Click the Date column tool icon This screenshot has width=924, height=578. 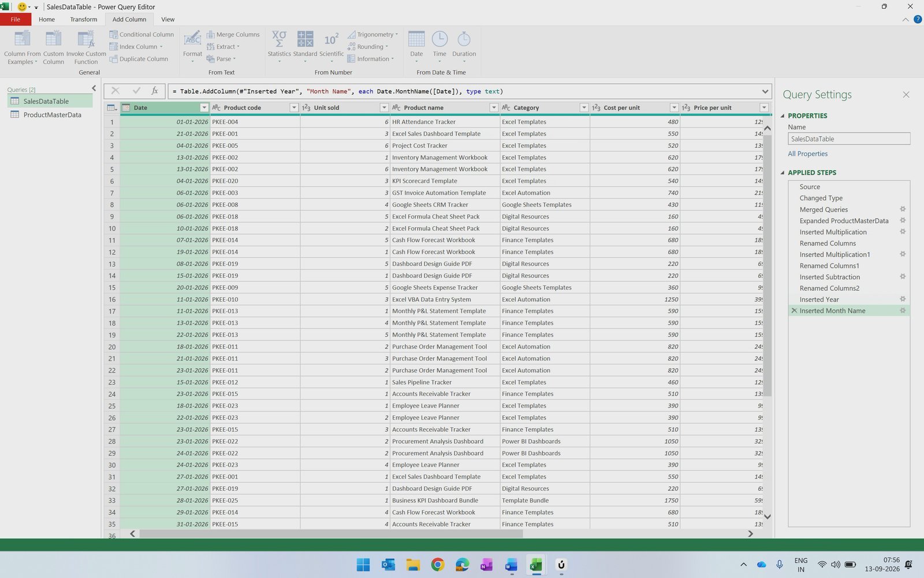point(416,39)
